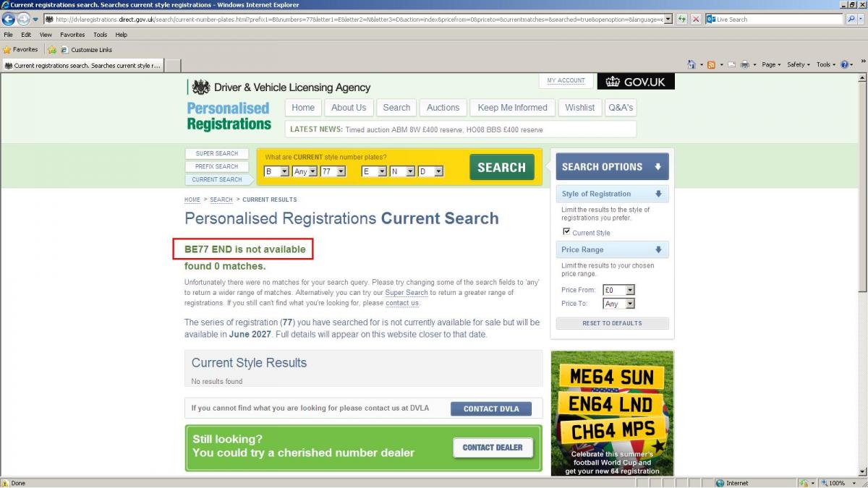Open the letter dropdown showing E

tap(374, 171)
